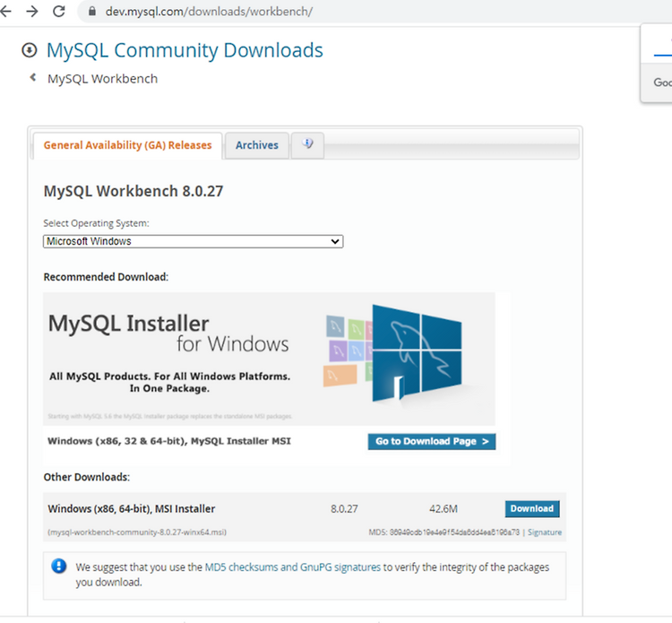Open the MySQL Community Downloads heading link
This screenshot has width=672, height=623.
(x=185, y=50)
